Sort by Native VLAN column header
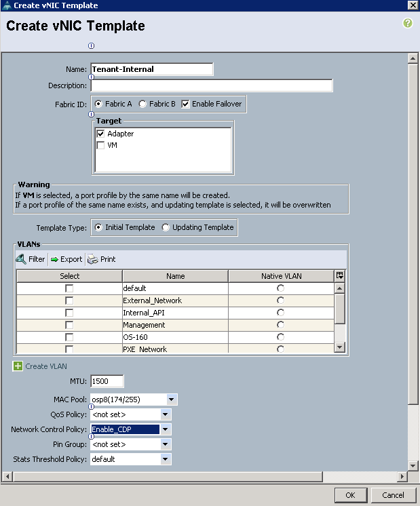The image size is (420, 506). pyautogui.click(x=281, y=276)
